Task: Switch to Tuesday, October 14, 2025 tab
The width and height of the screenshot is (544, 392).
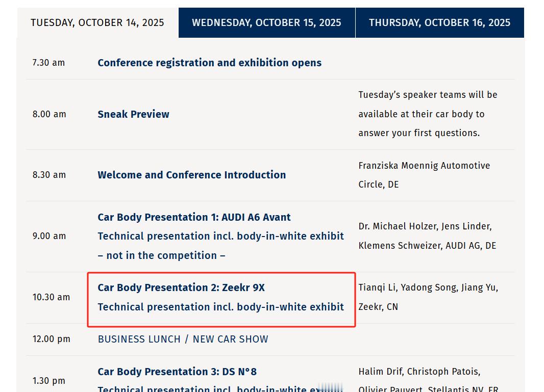Action: pyautogui.click(x=97, y=22)
